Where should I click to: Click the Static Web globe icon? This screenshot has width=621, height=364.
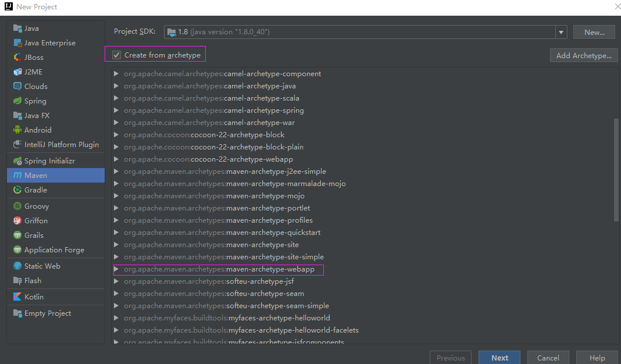(x=17, y=266)
